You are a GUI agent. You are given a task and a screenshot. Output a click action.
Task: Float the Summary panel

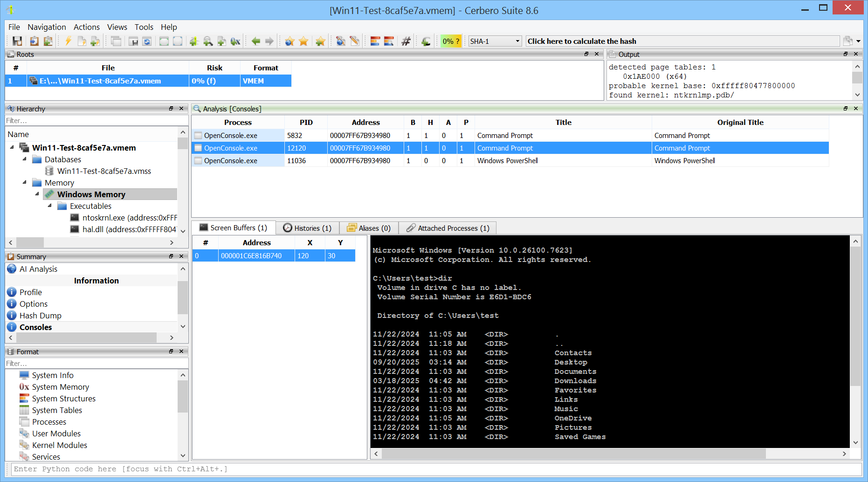pyautogui.click(x=171, y=256)
